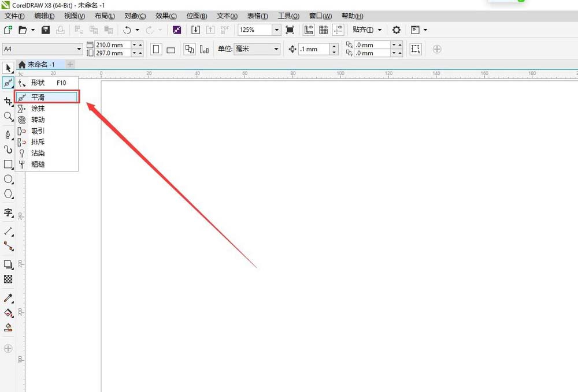Click the toolbox quick customize plus

coord(8,349)
